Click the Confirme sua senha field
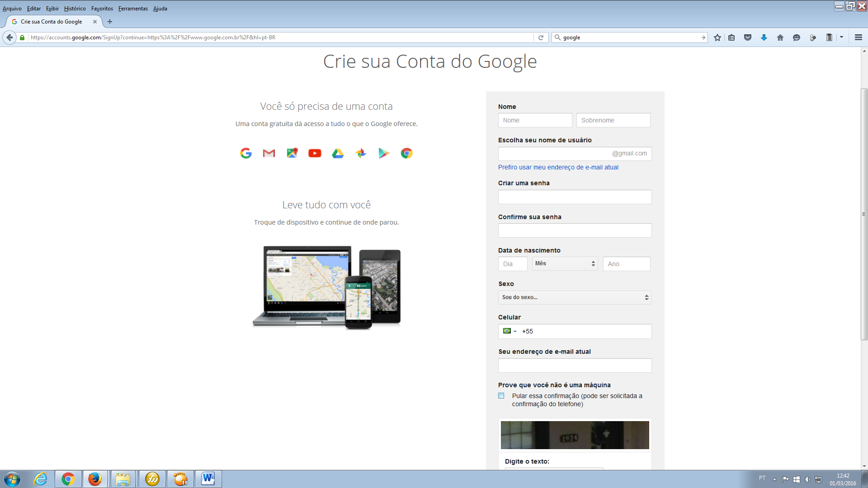Viewport: 868px width, 488px height. pos(575,230)
